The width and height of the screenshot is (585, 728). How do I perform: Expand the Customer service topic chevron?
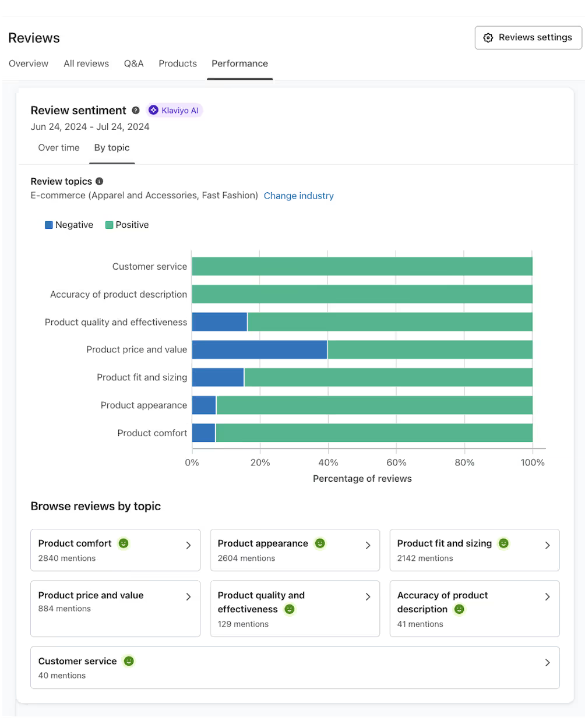[x=547, y=663]
